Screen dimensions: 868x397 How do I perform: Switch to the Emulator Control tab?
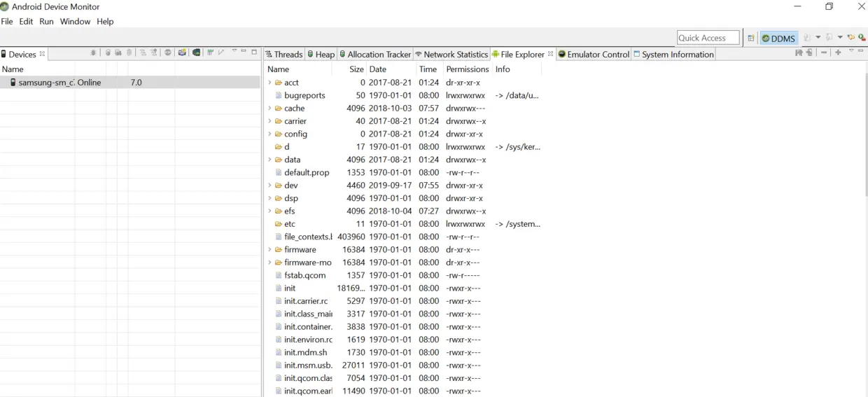594,54
